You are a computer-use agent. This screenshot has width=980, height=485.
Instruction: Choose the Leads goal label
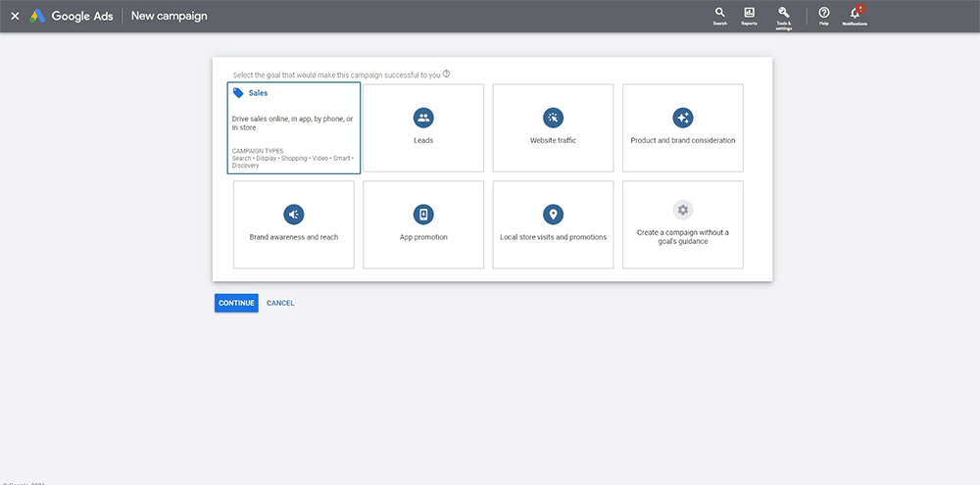(423, 140)
